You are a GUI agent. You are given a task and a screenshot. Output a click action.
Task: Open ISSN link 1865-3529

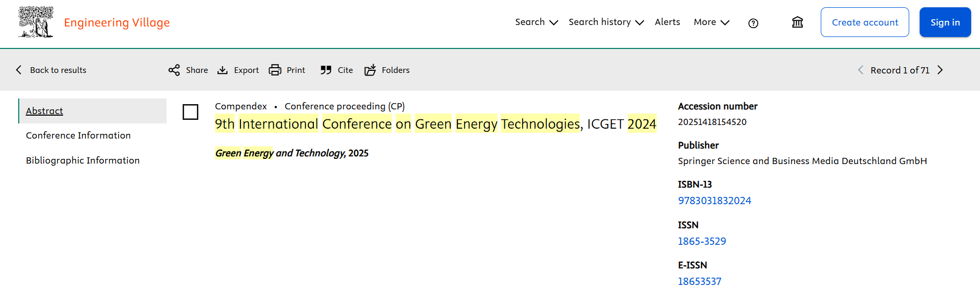pyautogui.click(x=702, y=241)
